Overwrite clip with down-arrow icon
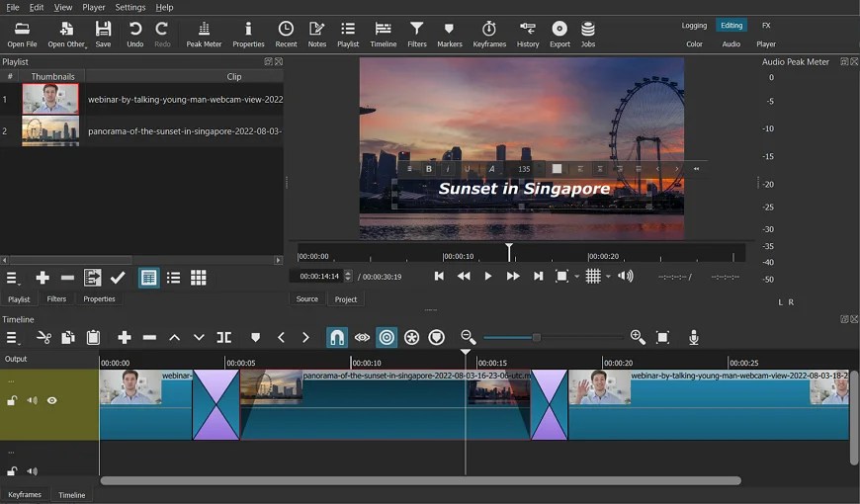This screenshot has width=860, height=504. pyautogui.click(x=199, y=337)
